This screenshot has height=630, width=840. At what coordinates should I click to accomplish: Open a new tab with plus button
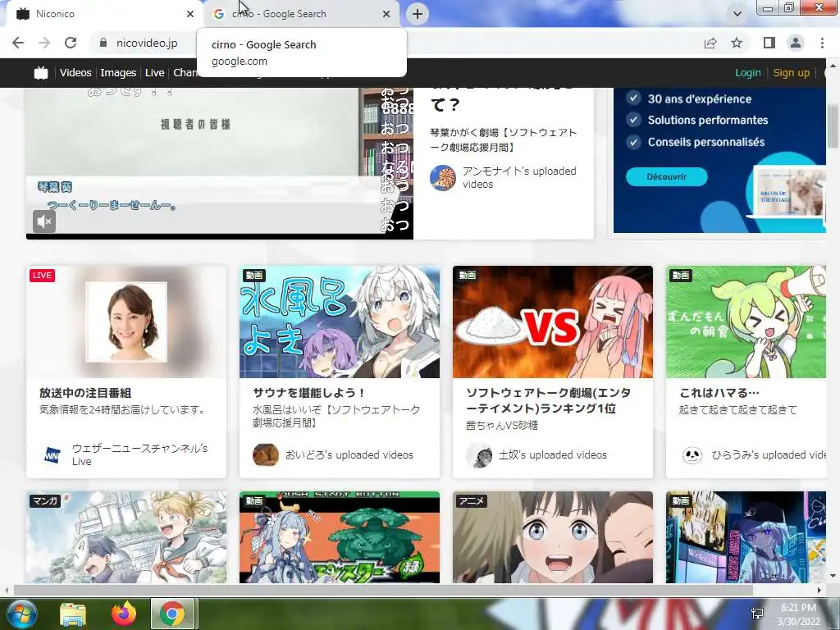click(418, 14)
